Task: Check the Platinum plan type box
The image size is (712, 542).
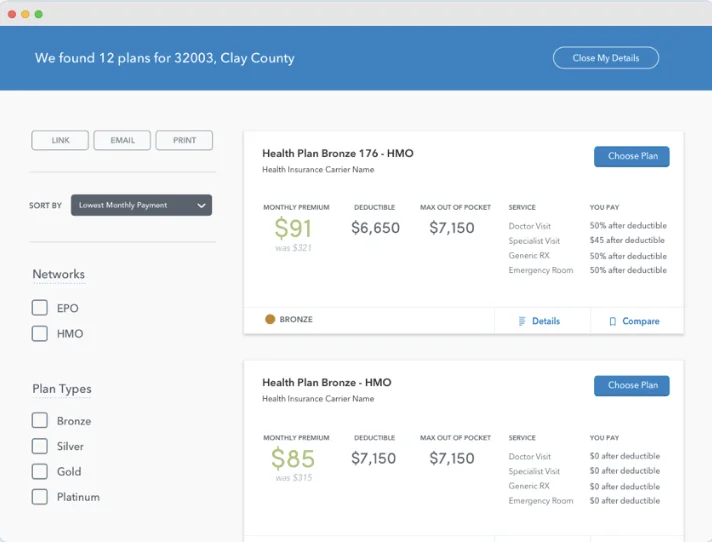Action: click(40, 497)
